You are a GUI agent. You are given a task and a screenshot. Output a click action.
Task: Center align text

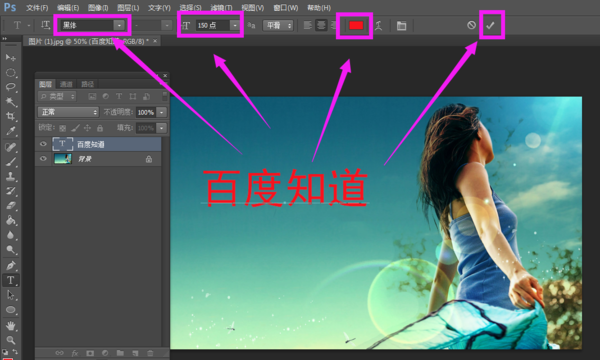[321, 26]
